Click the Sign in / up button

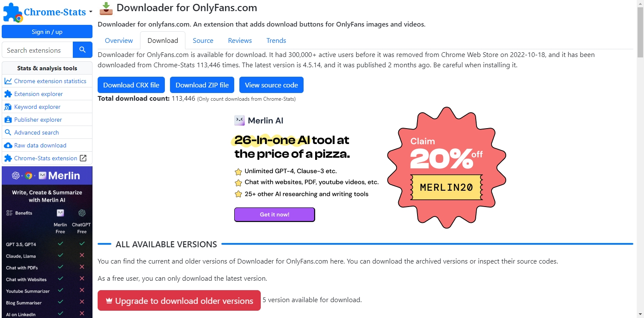(x=47, y=32)
